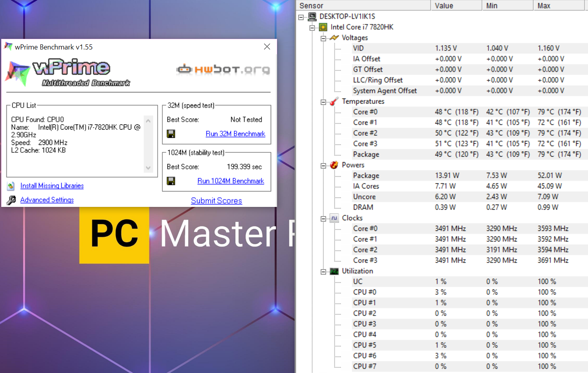Click save icon in 1024M stability test
The height and width of the screenshot is (373, 588).
coord(171,181)
